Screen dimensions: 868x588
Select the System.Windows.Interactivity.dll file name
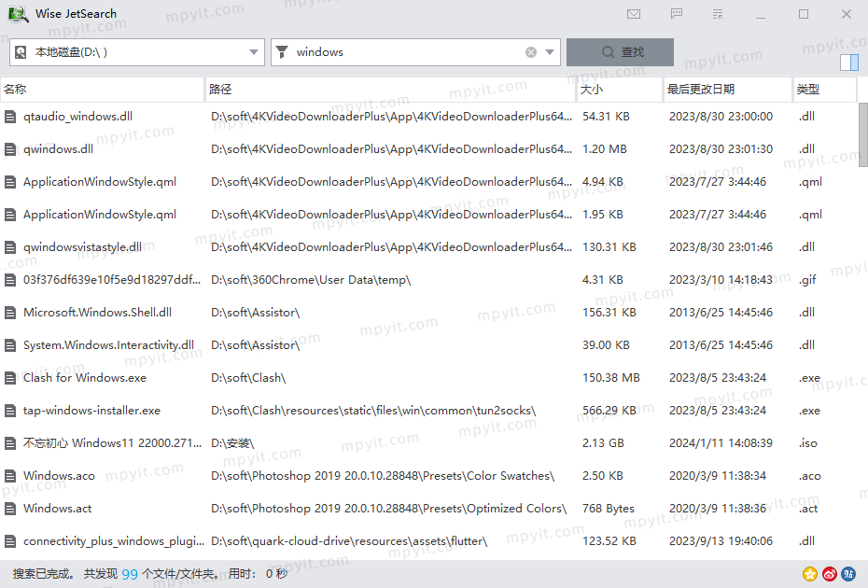[108, 345]
